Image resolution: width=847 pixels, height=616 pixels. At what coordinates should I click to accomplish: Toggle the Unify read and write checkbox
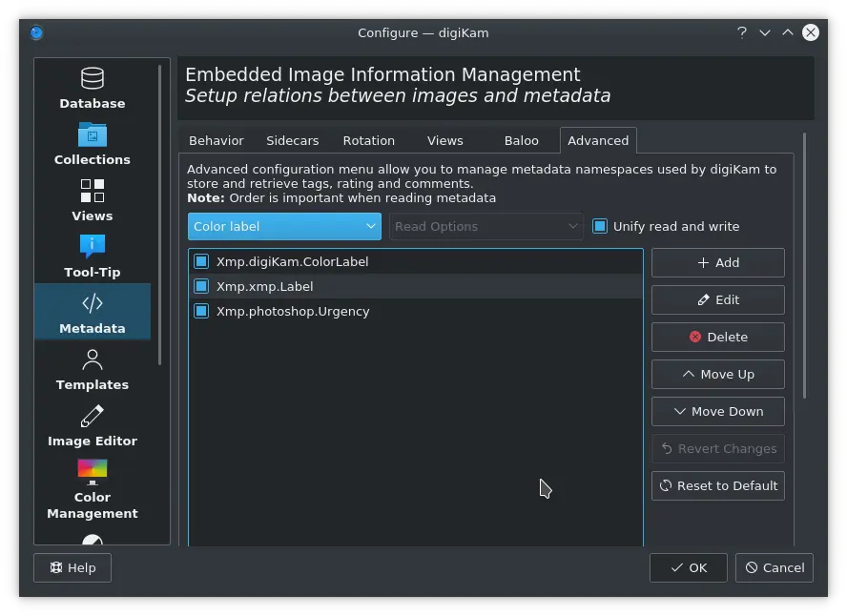click(600, 226)
